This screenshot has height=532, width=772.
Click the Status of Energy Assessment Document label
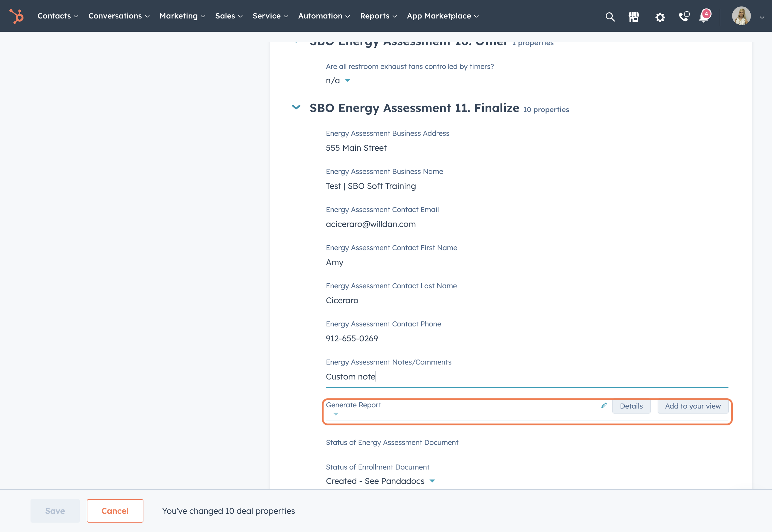[392, 442]
